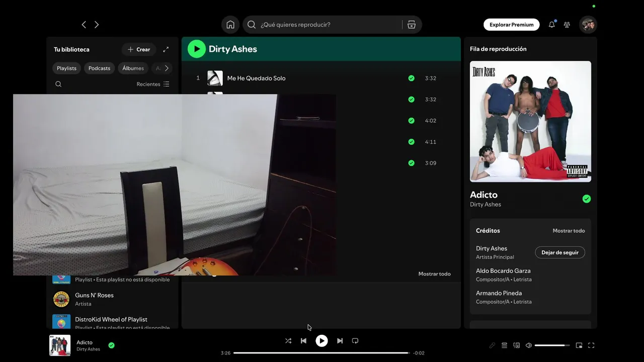This screenshot has width=644, height=362.
Task: Open the notifications bell
Action: (552, 25)
